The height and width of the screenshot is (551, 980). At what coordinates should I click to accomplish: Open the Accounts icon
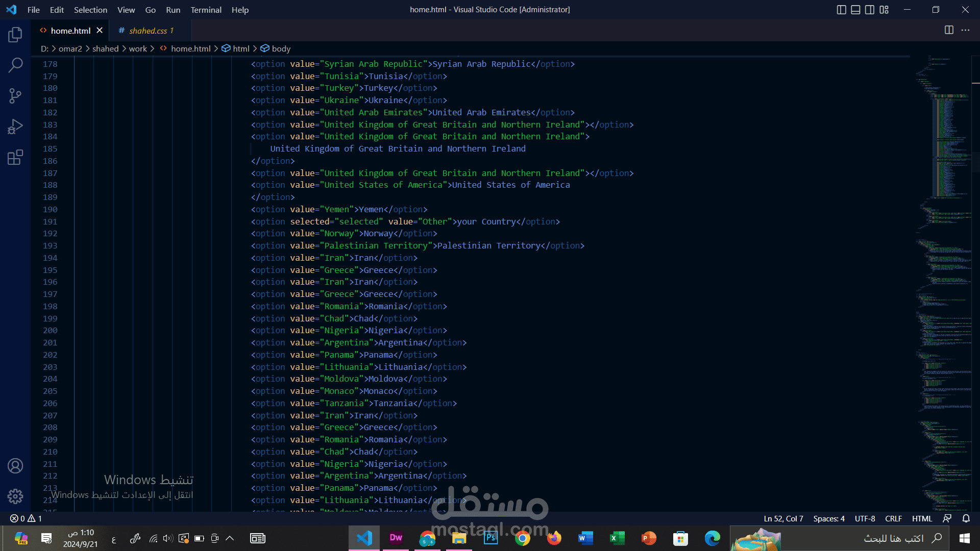tap(15, 466)
